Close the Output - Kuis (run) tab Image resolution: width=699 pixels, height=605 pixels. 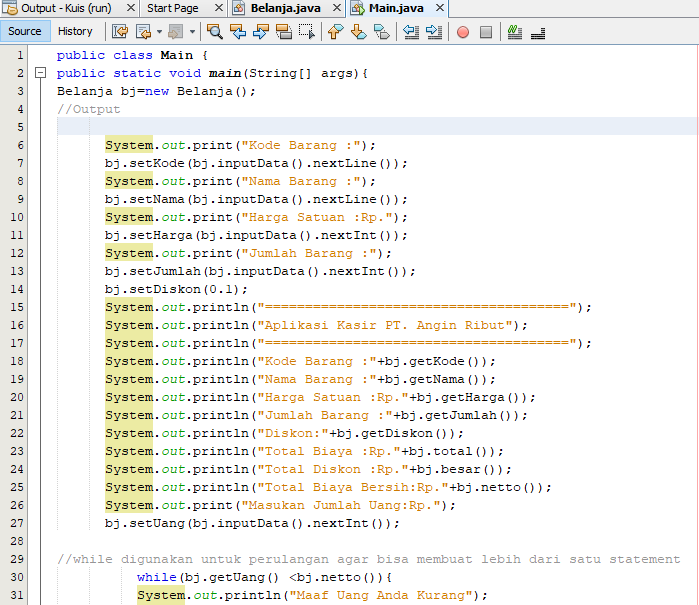[x=131, y=8]
